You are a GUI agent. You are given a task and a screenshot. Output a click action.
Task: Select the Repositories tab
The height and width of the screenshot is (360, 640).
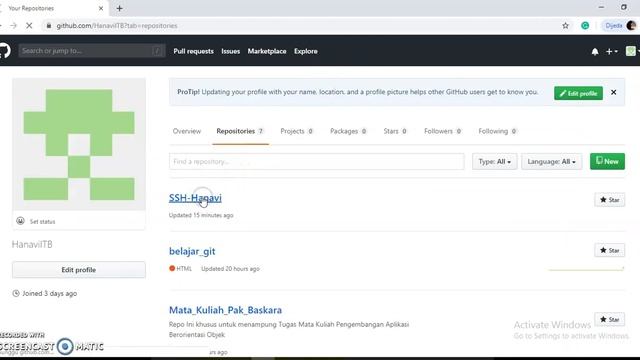(x=240, y=131)
